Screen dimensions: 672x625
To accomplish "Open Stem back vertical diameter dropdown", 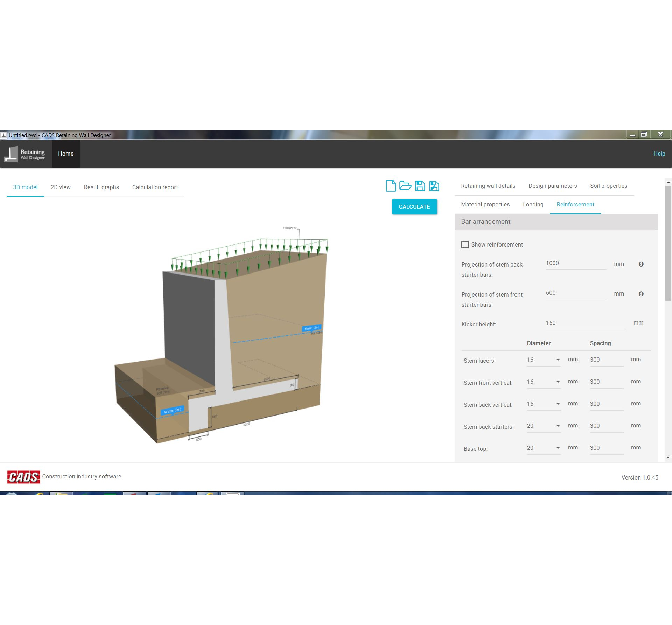I will click(544, 404).
